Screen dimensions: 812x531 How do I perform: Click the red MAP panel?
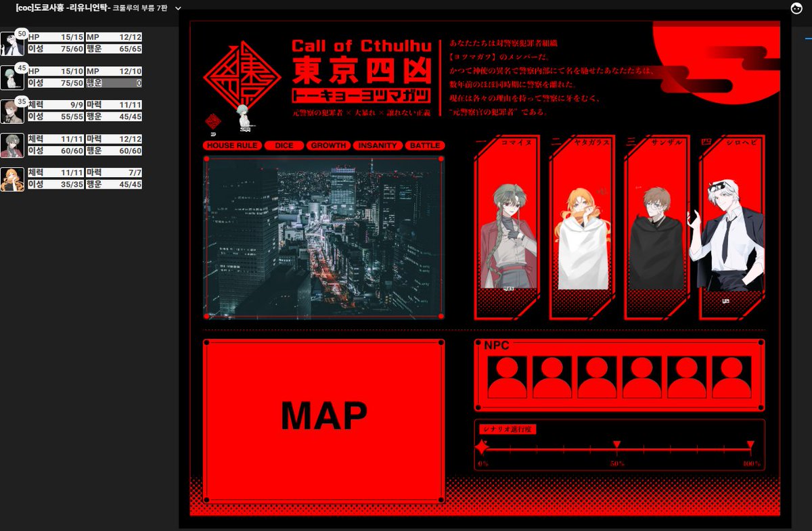pos(323,421)
